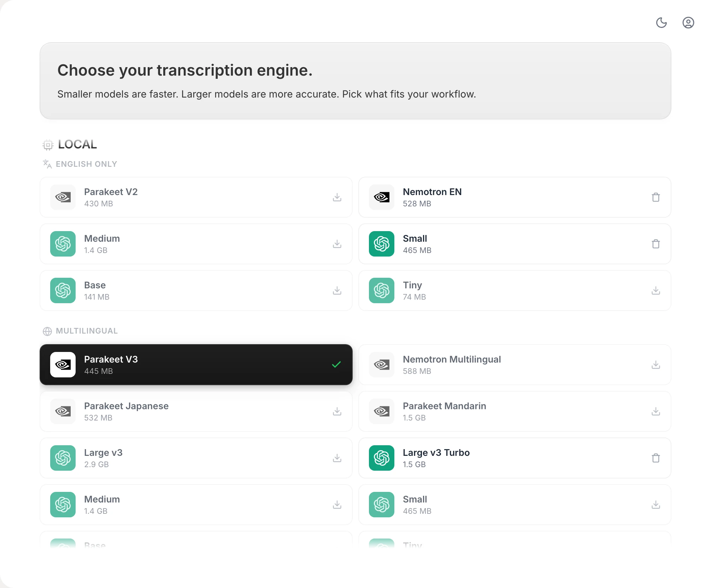711x588 pixels.
Task: Download the English-only Base 141 MB model
Action: (337, 290)
